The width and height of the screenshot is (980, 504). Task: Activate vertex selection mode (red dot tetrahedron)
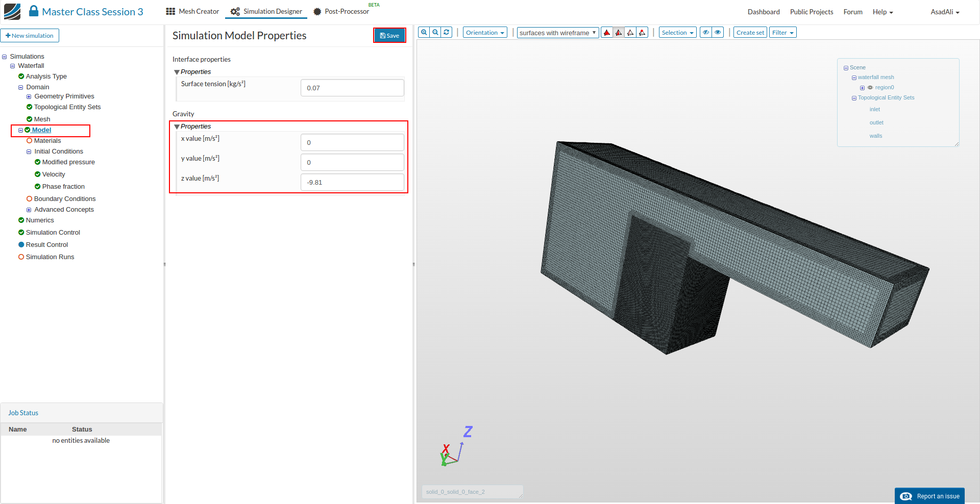pyautogui.click(x=642, y=33)
